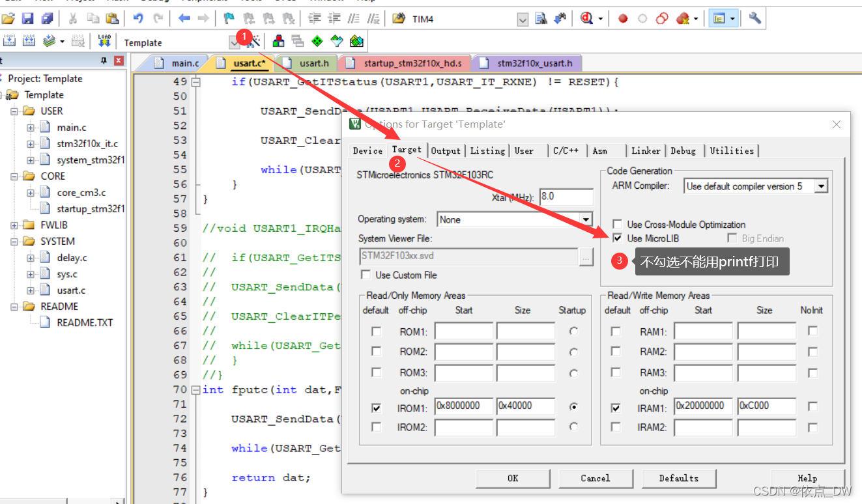Check the IRAM2 default checkbox
Viewport: 862px width, 504px height.
coord(616,427)
